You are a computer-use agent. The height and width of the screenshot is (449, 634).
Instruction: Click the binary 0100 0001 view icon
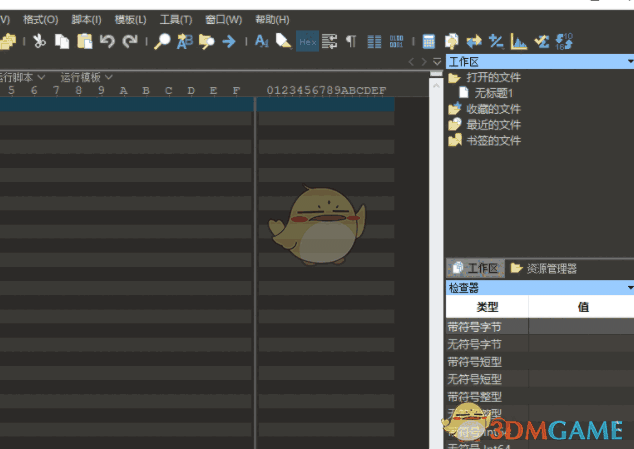pos(396,41)
